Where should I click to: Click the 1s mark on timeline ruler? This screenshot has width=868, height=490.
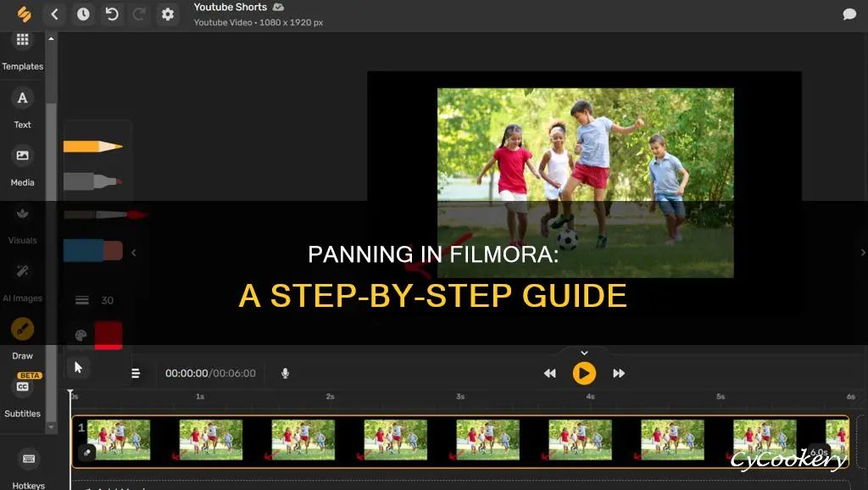pyautogui.click(x=200, y=397)
